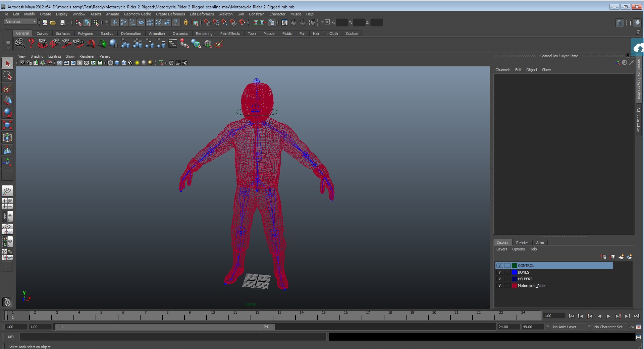Click the question mark shelf icon

31,44
